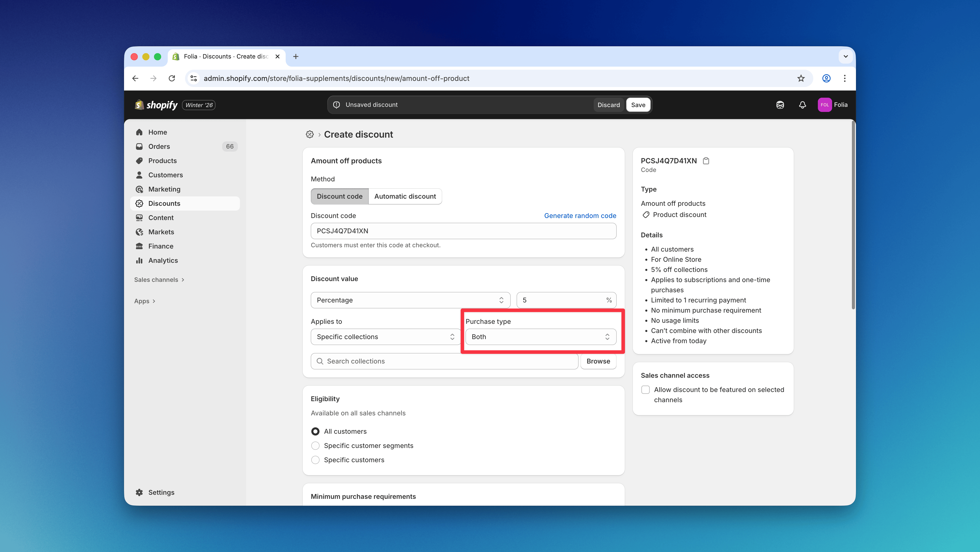This screenshot has width=980, height=552.
Task: Click the 'Unsaved discount' label
Action: (x=371, y=105)
